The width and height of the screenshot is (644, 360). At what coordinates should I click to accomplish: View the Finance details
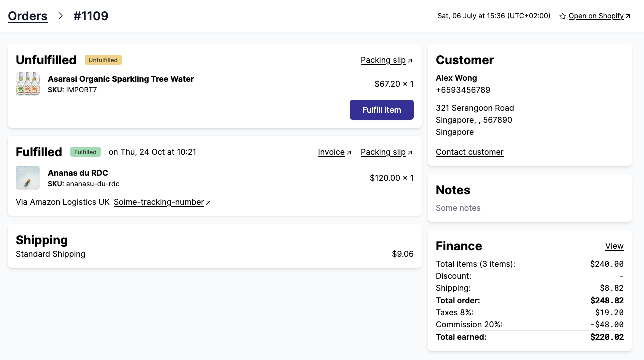click(x=614, y=246)
